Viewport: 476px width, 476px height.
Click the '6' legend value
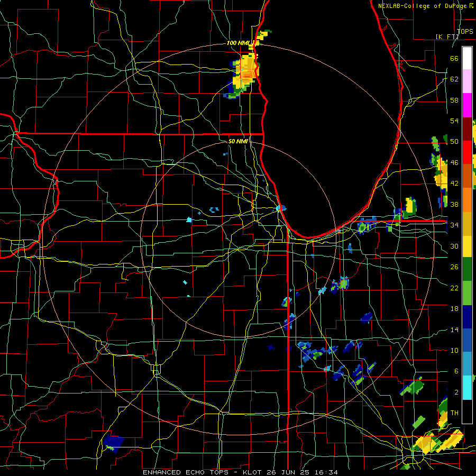[x=456, y=371]
